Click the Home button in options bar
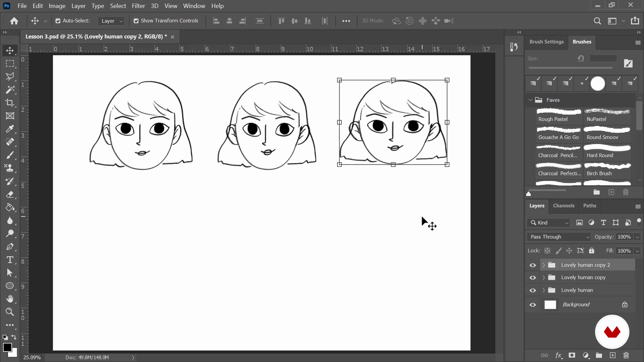644x362 pixels. (14, 21)
